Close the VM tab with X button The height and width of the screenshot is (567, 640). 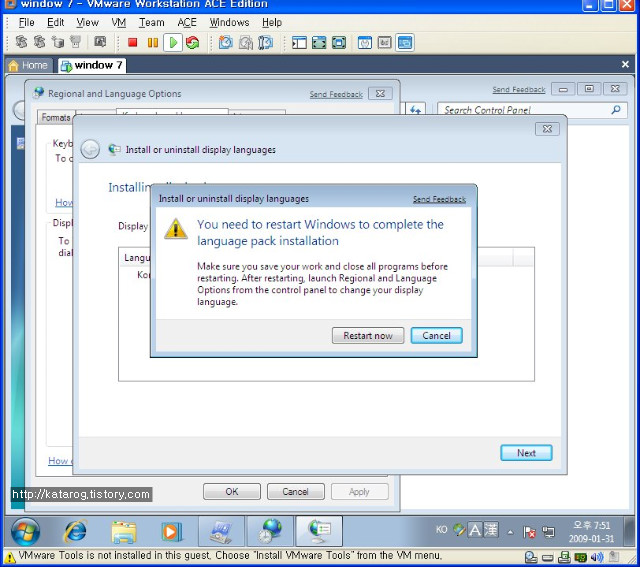pos(625,64)
